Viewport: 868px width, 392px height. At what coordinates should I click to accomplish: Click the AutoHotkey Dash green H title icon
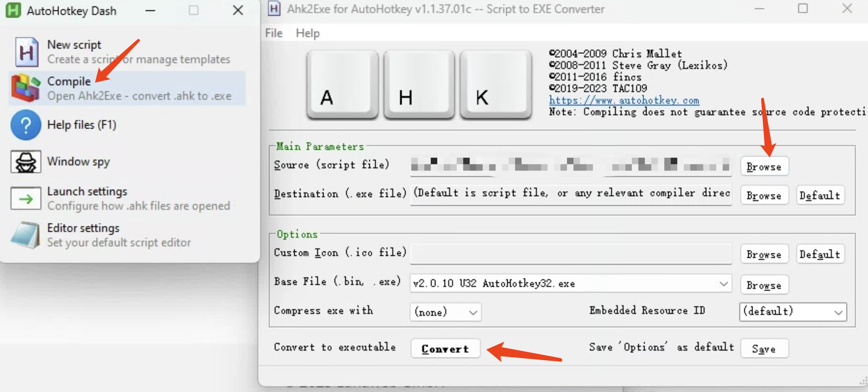14,10
